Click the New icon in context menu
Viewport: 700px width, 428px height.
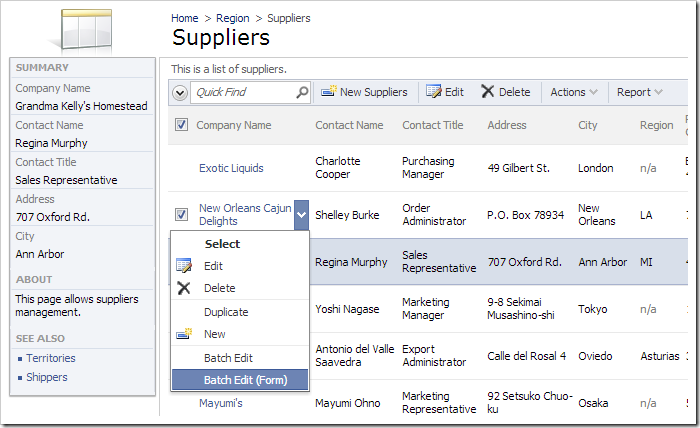(184, 334)
